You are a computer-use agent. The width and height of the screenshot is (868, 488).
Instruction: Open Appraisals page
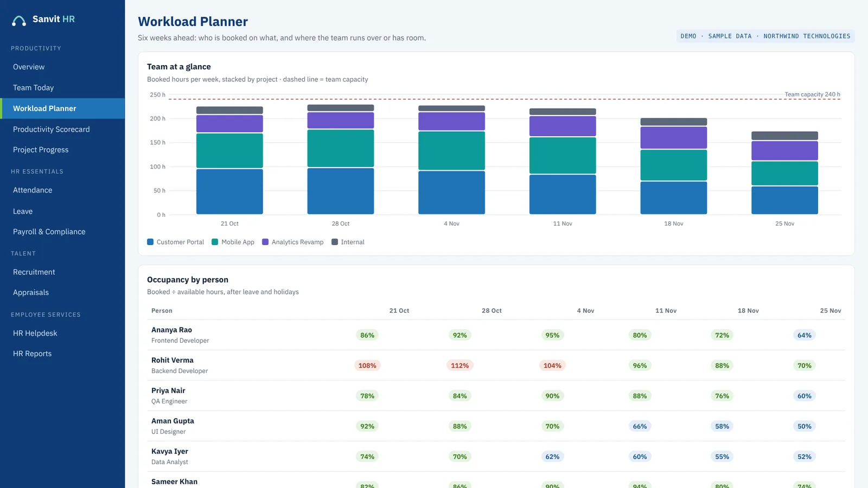pos(62,292)
